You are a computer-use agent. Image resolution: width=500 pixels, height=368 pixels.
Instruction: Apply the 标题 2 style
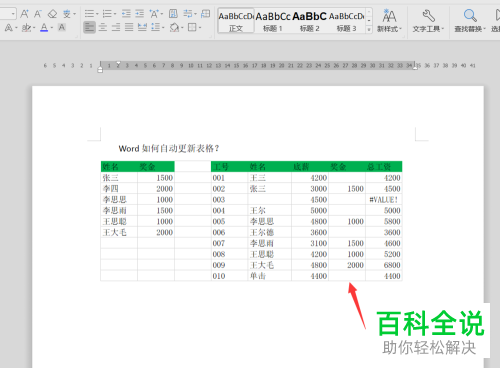coord(309,21)
